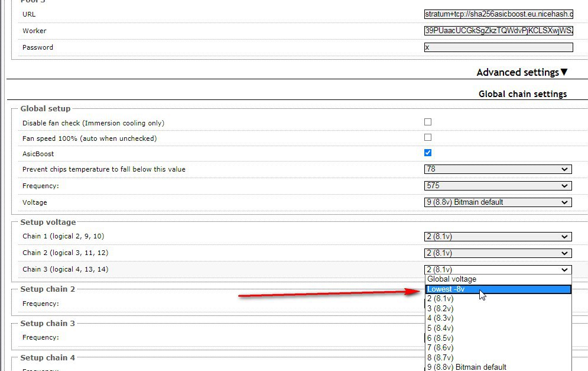The height and width of the screenshot is (371, 588).
Task: Choose 5 (8.4v) voltage option
Action: pos(498,328)
